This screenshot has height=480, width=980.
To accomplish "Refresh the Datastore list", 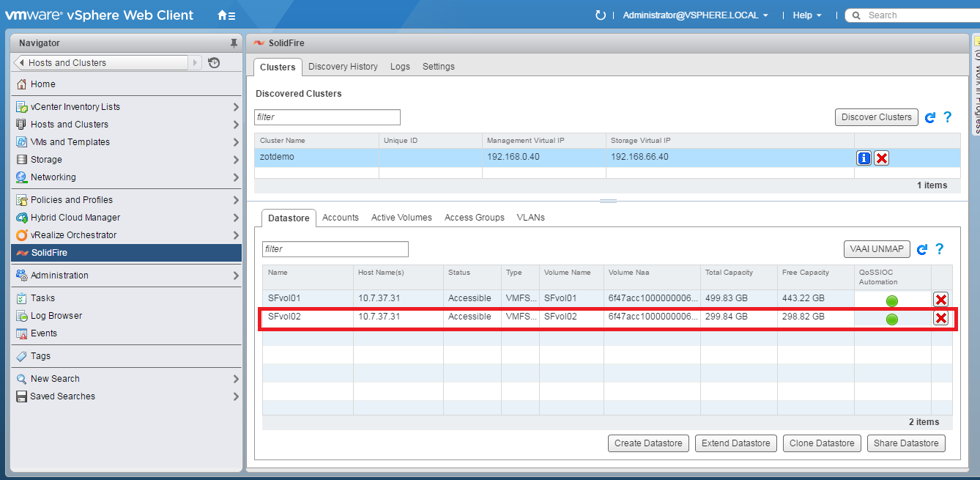I will [x=922, y=249].
